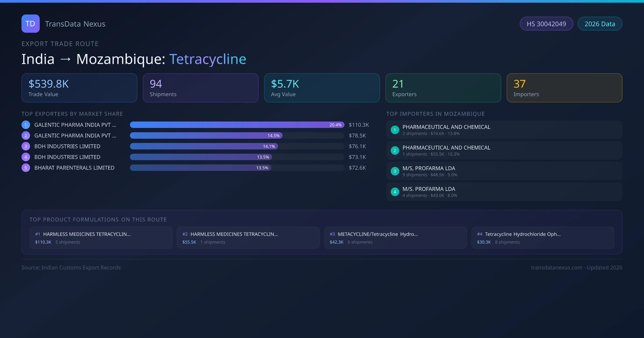Screen dimensions: 644x338
Task: Open the $539.8K Trade Value card
Action: [79, 88]
